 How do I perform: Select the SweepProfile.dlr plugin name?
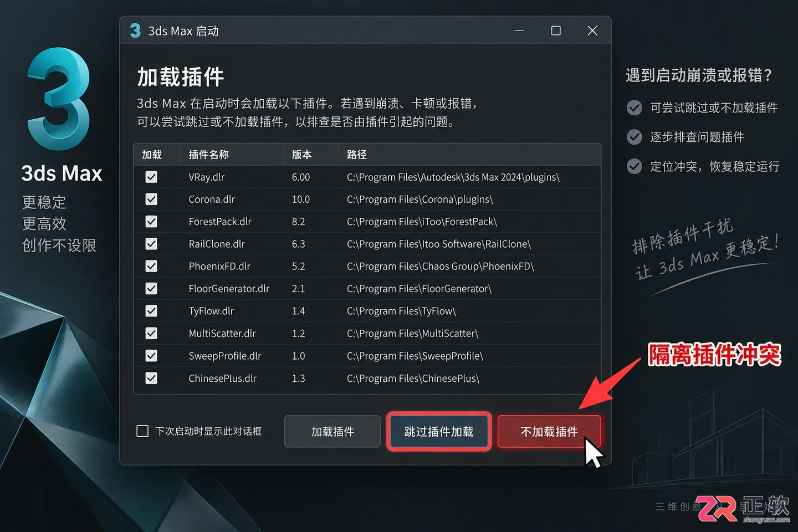[225, 356]
